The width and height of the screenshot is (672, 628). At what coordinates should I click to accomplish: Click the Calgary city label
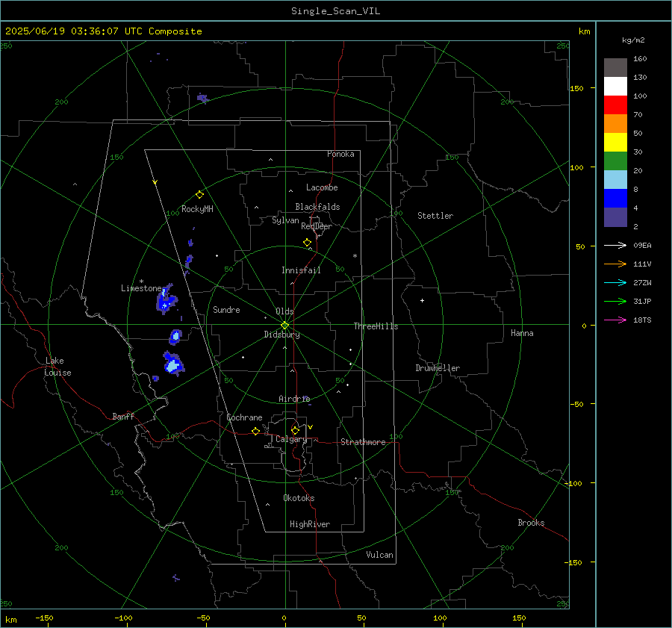coord(291,439)
